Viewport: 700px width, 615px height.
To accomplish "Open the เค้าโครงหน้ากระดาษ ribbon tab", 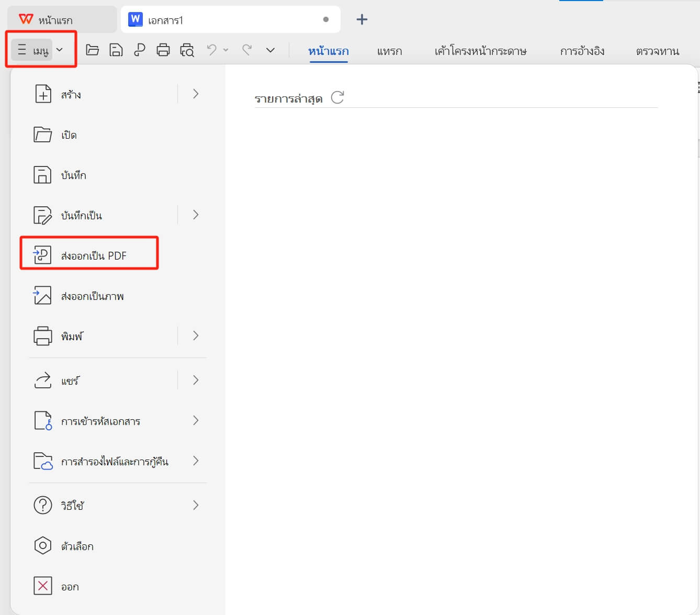I will 481,51.
